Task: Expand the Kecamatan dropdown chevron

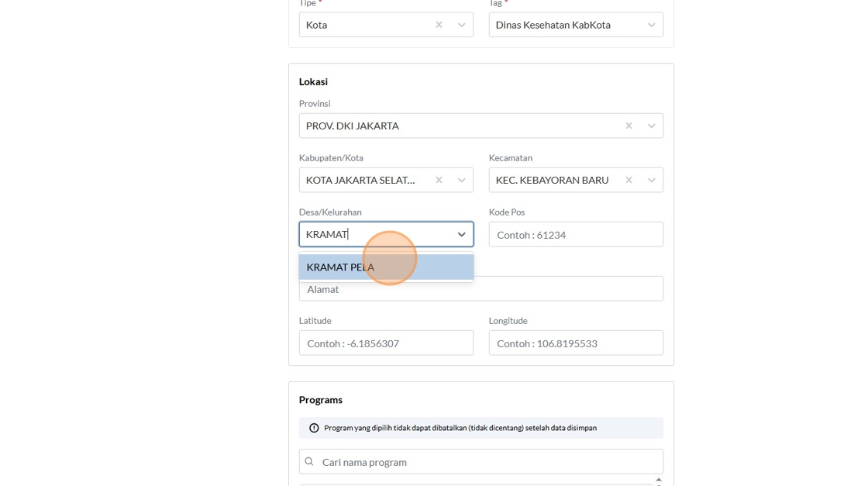Action: [x=652, y=180]
